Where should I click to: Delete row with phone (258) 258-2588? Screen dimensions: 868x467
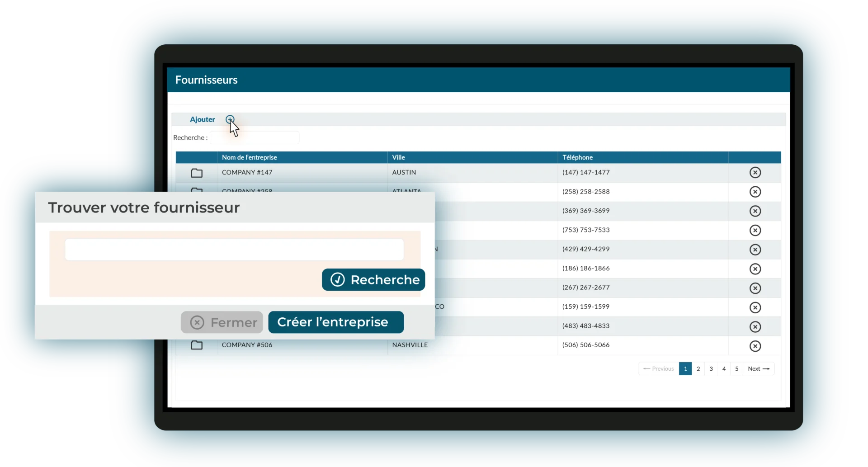click(755, 192)
